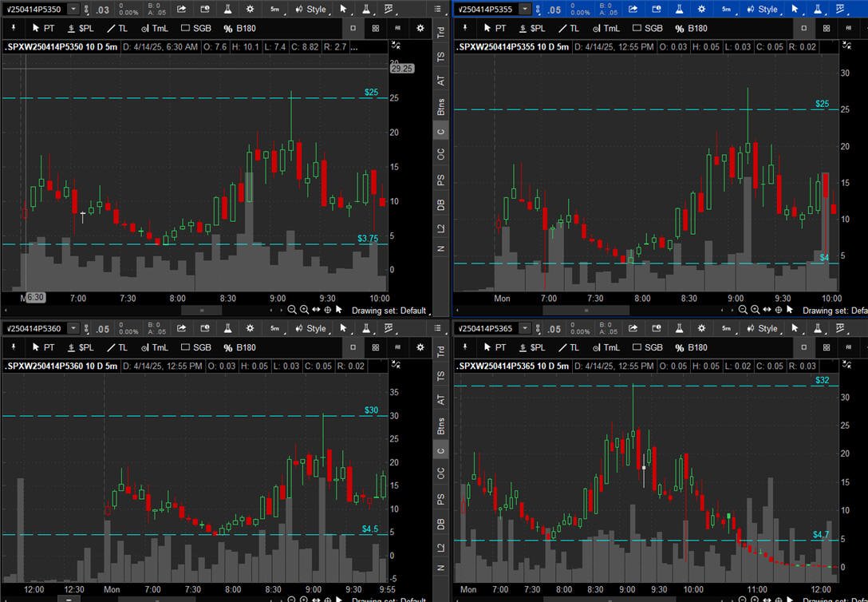Select TL trendline tool in the P5355 chart
This screenshot has width=868, height=602.
569,28
